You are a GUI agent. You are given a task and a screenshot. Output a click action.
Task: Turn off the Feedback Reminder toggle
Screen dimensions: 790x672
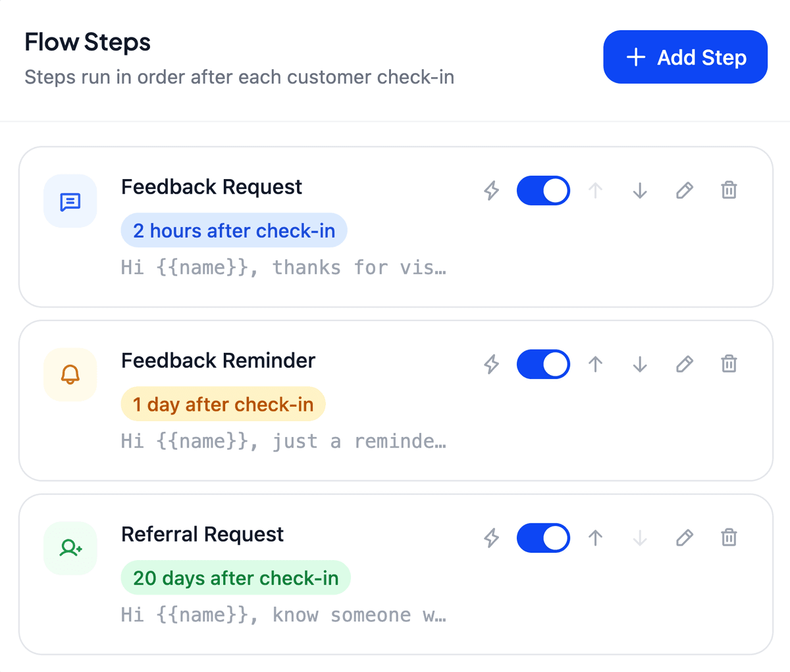543,364
